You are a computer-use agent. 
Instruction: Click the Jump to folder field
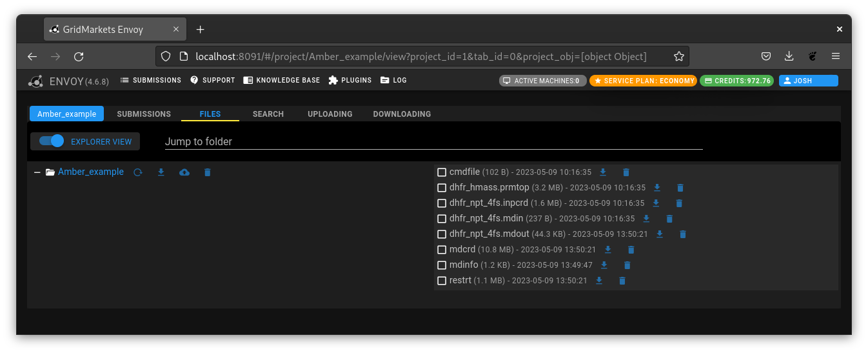434,141
